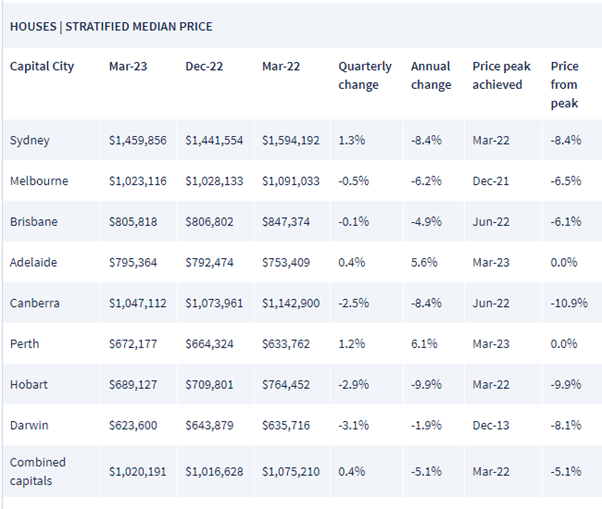
Task: Click Adelaide's annual change 5.6% cell
Action: coord(424,262)
